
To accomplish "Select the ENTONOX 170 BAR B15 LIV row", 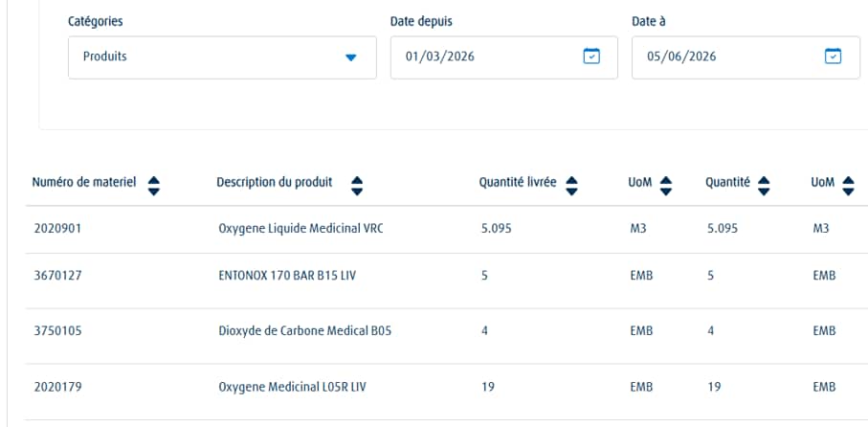I will point(446,281).
